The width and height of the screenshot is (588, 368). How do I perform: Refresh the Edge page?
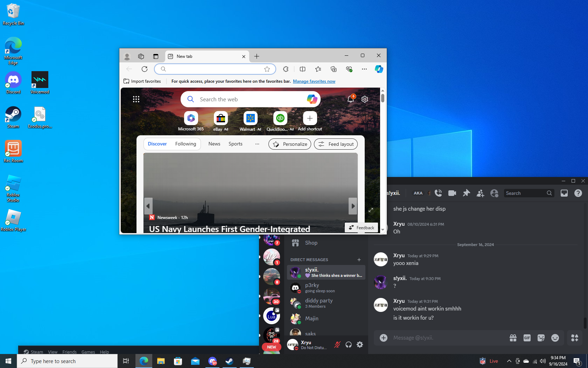[145, 69]
